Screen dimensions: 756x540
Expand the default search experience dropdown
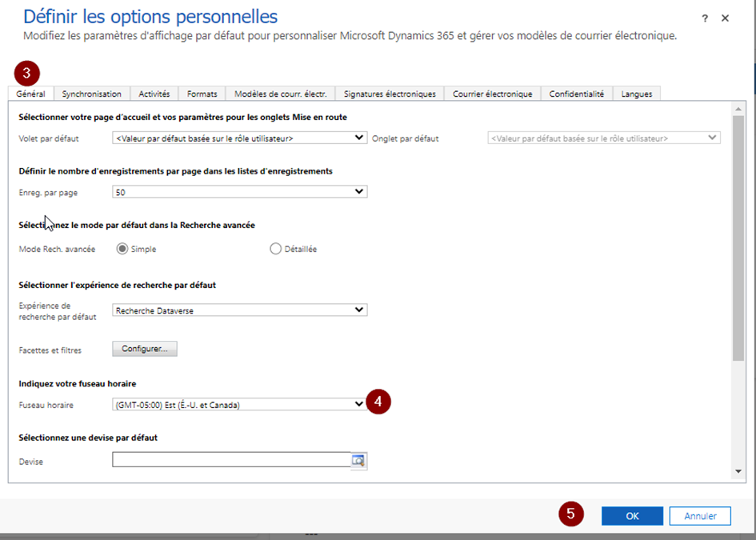pos(240,310)
